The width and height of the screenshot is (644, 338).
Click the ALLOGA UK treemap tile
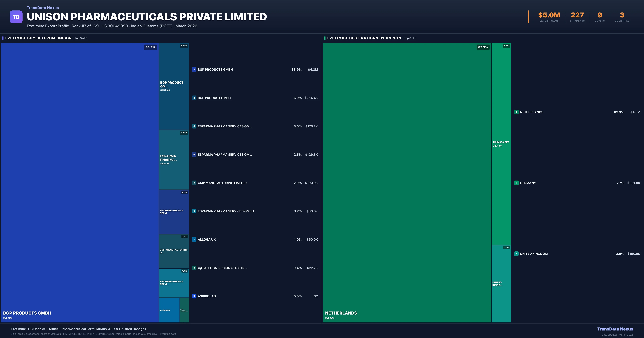coord(169,310)
